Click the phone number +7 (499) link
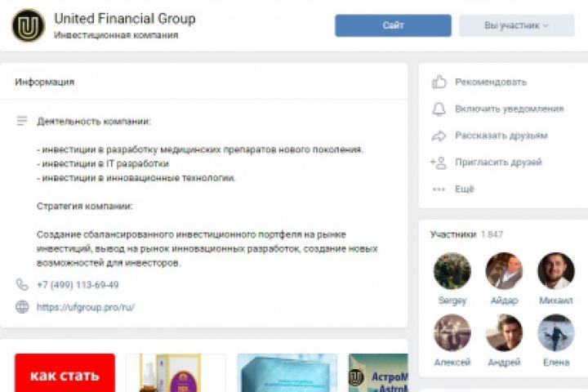Viewport: 588px width, 392px height. [78, 285]
